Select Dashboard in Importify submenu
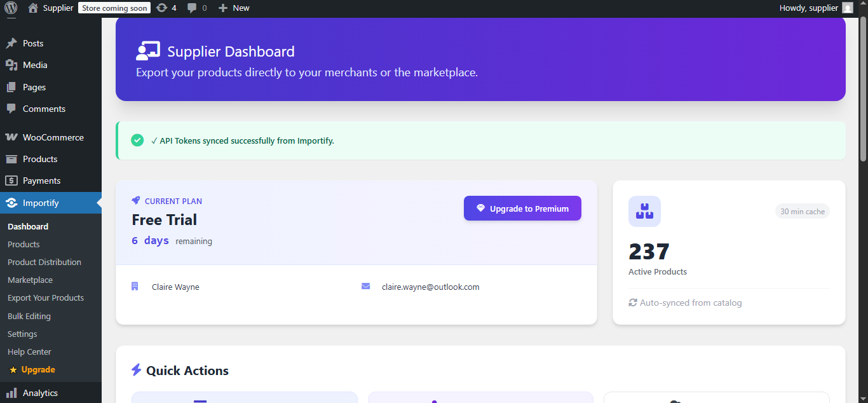This screenshot has height=403, width=868. [x=28, y=226]
